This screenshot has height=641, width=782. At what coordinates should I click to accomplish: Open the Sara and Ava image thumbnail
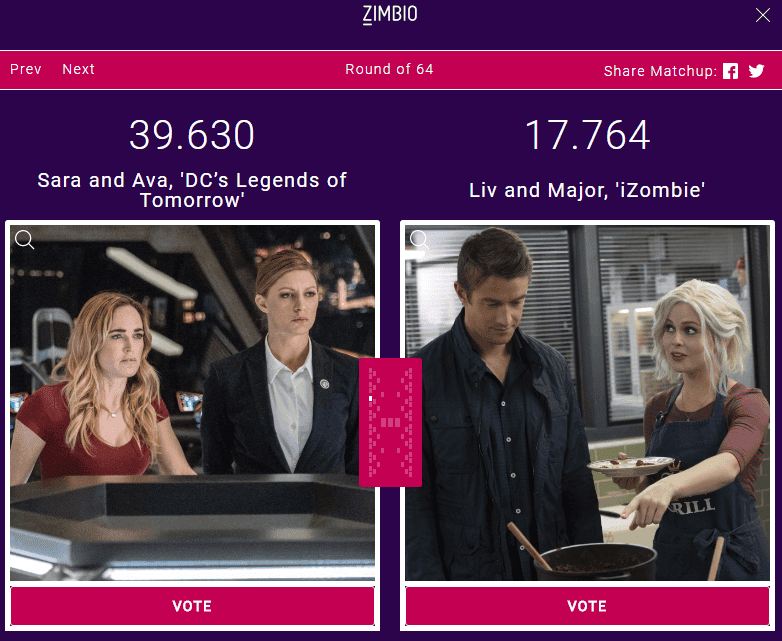pyautogui.click(x=193, y=403)
